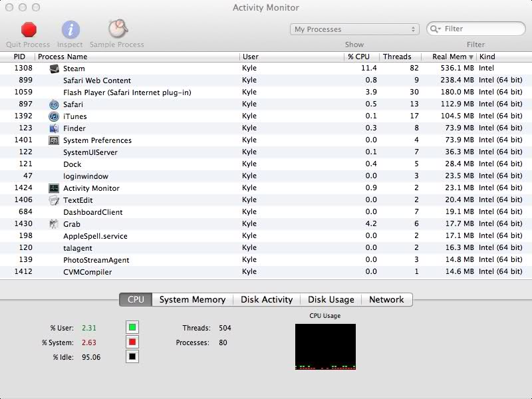Click the 82 threads value for Steam
The height and width of the screenshot is (399, 532).
coord(414,68)
